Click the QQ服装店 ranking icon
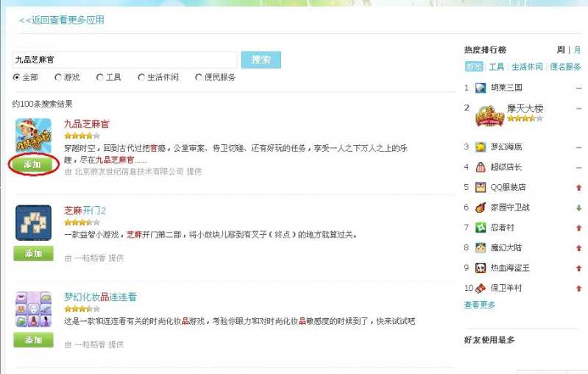Screen dimensions: 588x374 pos(481,187)
